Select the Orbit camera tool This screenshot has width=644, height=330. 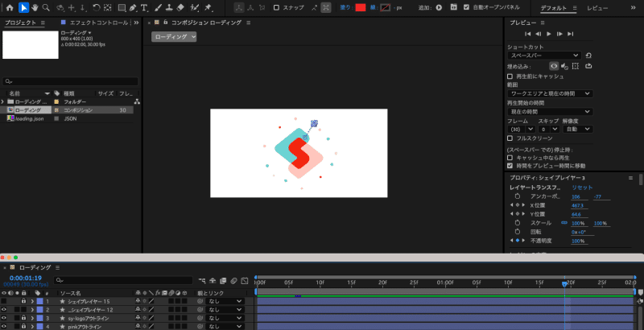(60, 7)
